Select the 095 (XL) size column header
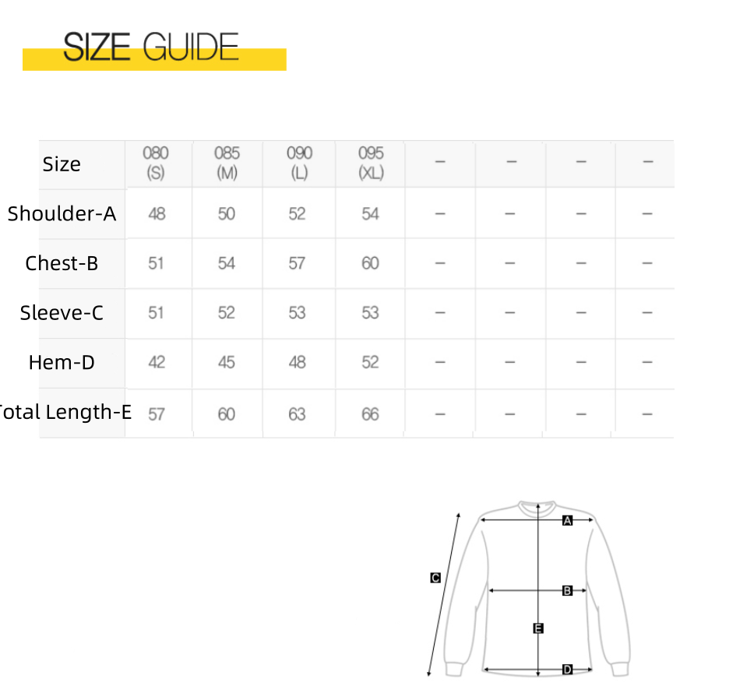Screen dimensions: 747x700 click(x=371, y=163)
